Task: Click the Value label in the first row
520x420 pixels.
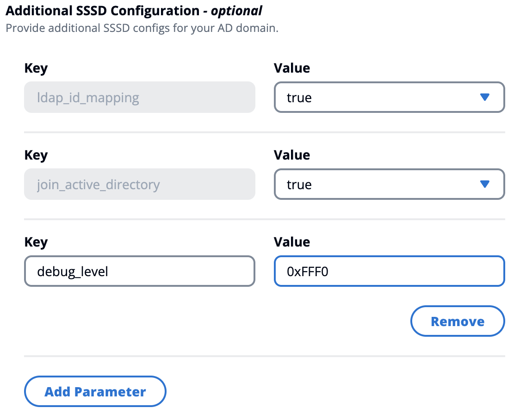Action: [292, 68]
